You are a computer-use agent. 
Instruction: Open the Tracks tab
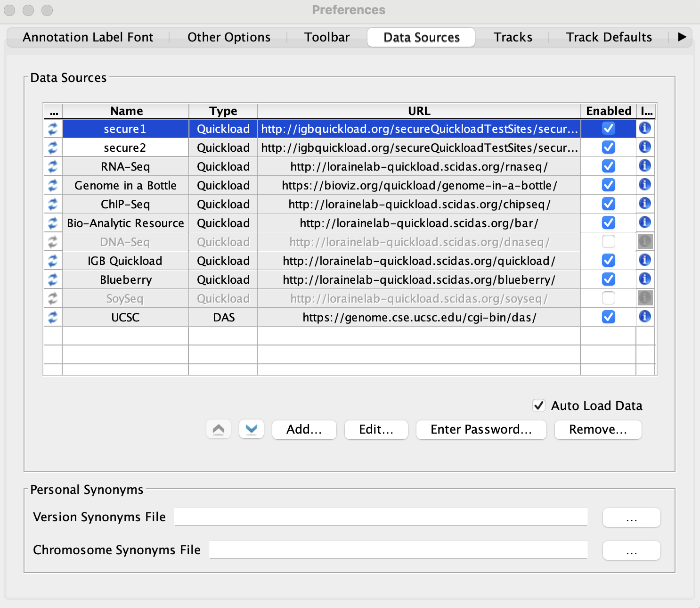tap(513, 37)
